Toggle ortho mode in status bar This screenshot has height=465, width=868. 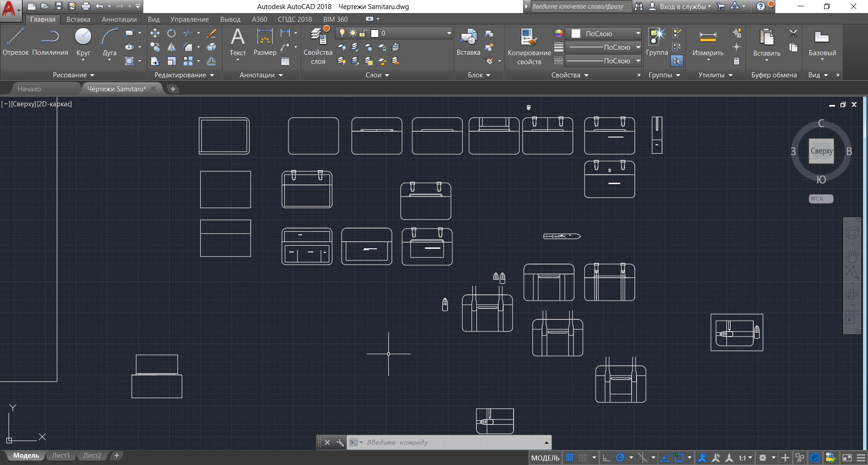pyautogui.click(x=607, y=458)
